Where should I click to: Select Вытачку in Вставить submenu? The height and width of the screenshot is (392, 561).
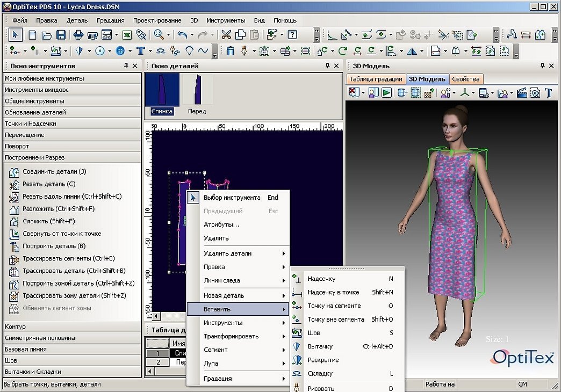348,346
